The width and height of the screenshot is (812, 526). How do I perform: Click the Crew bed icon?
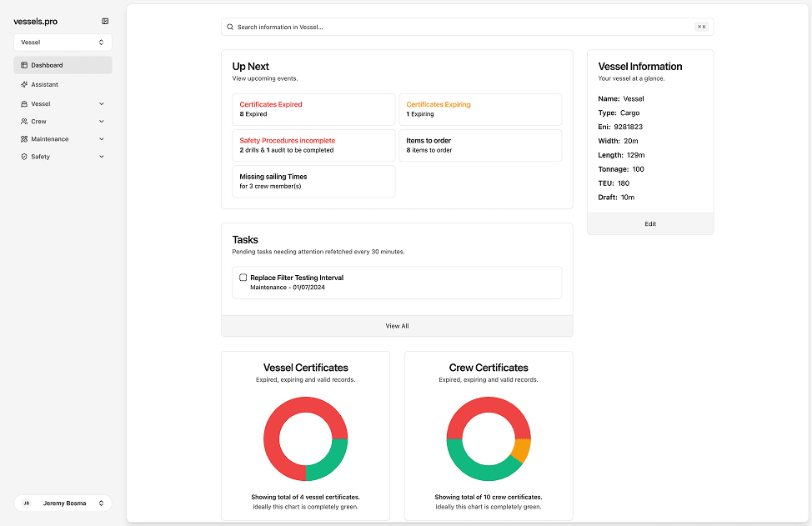24,122
